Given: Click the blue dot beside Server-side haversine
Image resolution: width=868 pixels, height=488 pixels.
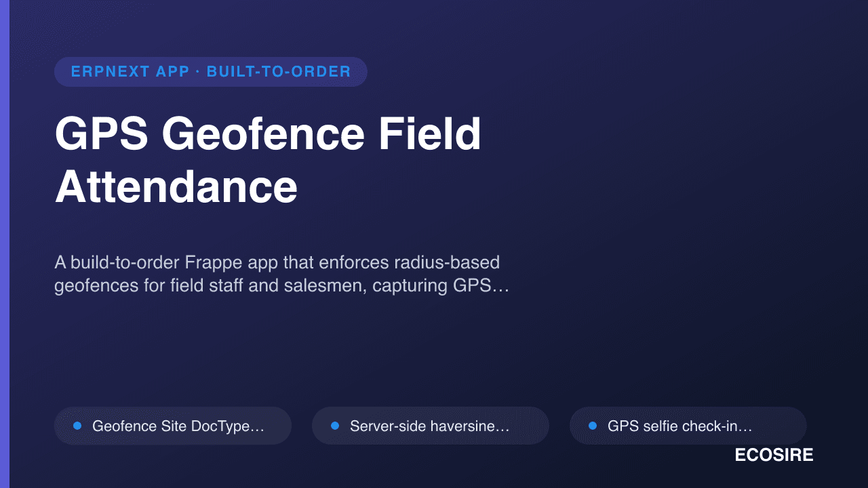Looking at the screenshot, I should pos(335,426).
